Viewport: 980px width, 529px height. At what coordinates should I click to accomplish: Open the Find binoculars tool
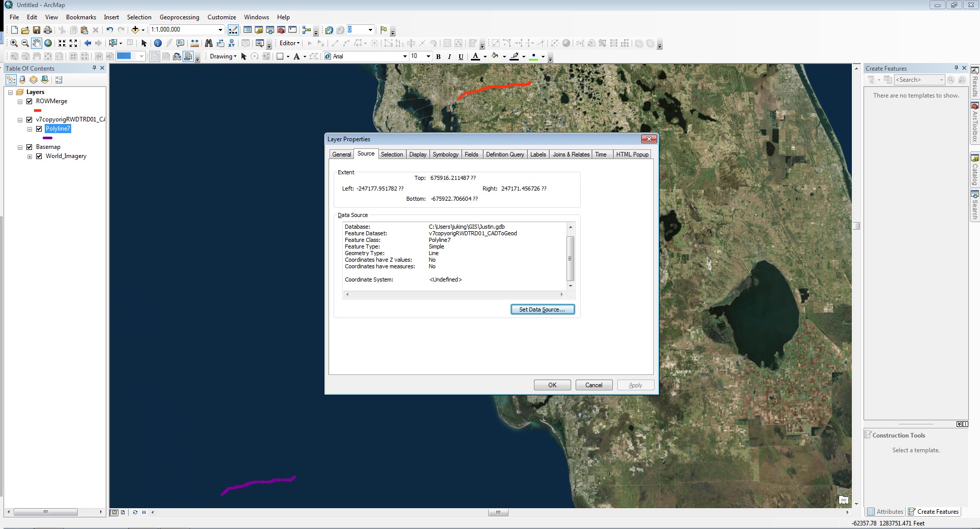(x=209, y=43)
